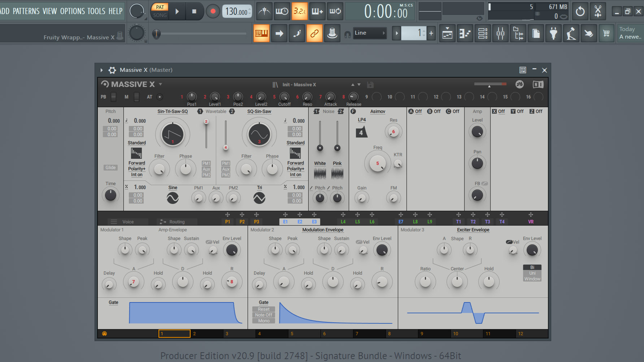Enable Mono trigger mode in Modulator 2
644x362 pixels.
click(264, 321)
